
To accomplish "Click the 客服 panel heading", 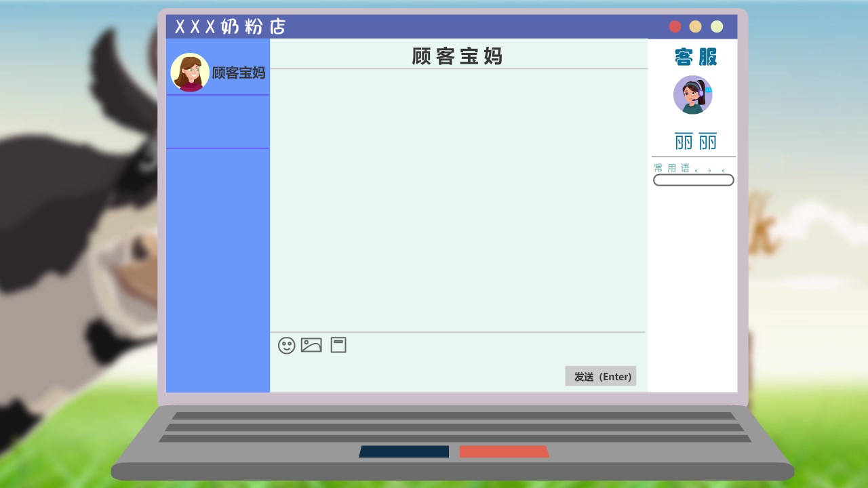I will click(695, 58).
